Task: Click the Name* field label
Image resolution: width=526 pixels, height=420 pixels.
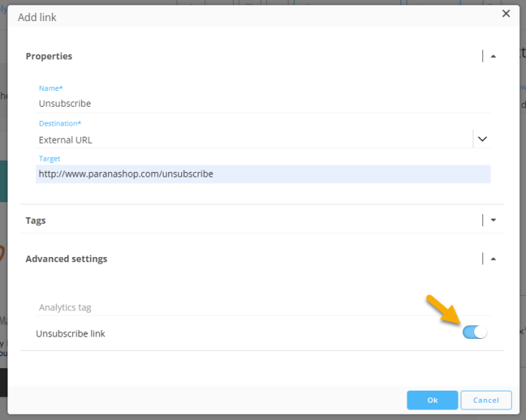Action: (x=51, y=89)
